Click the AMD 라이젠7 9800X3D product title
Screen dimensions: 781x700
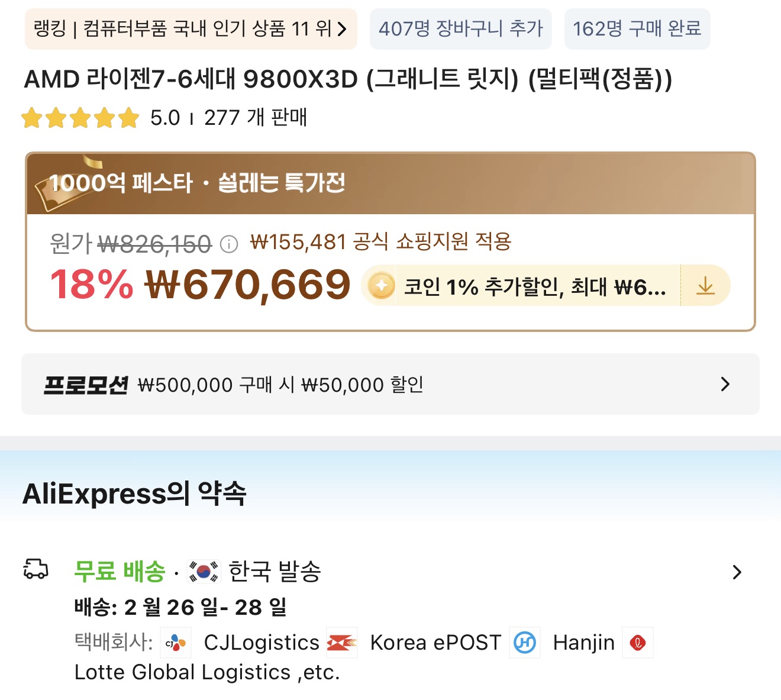tap(348, 79)
